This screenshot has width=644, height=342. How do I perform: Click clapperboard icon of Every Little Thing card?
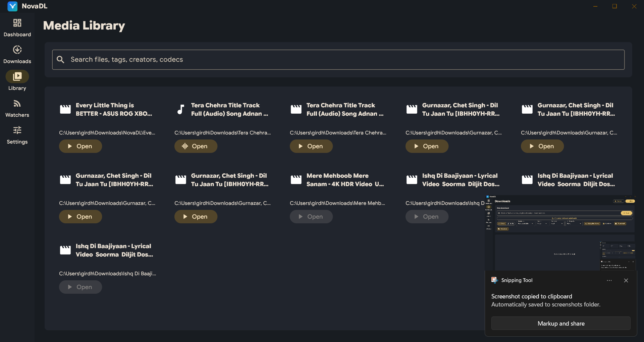65,109
